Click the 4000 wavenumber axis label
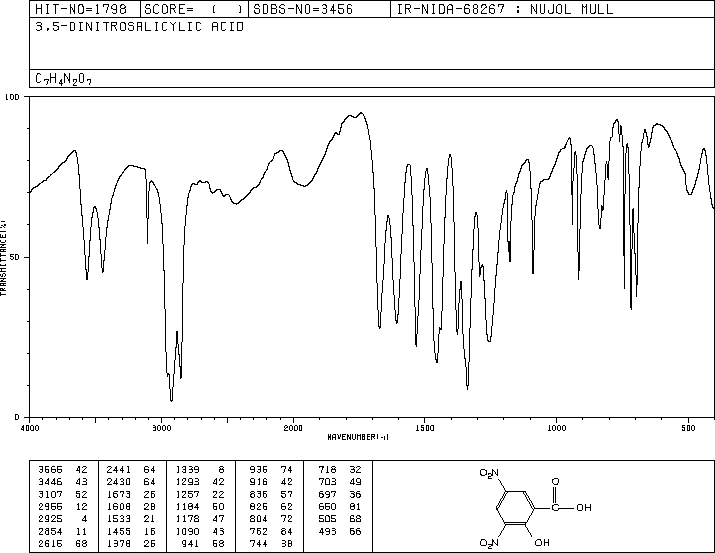The image size is (715, 553). coord(30,428)
